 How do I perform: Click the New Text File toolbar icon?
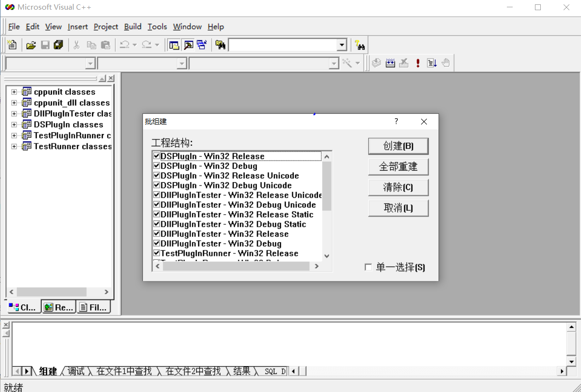12,45
